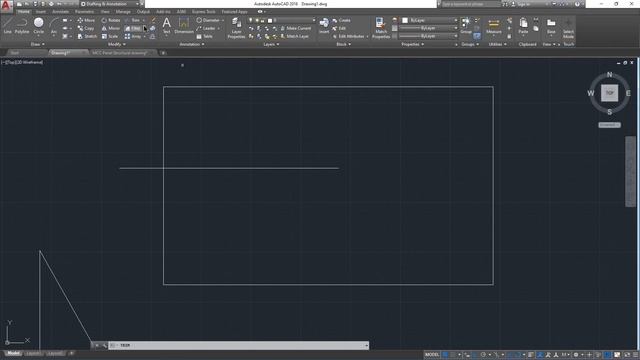Expand the Layers panel
The height and width of the screenshot is (360, 640).
(x=271, y=44)
